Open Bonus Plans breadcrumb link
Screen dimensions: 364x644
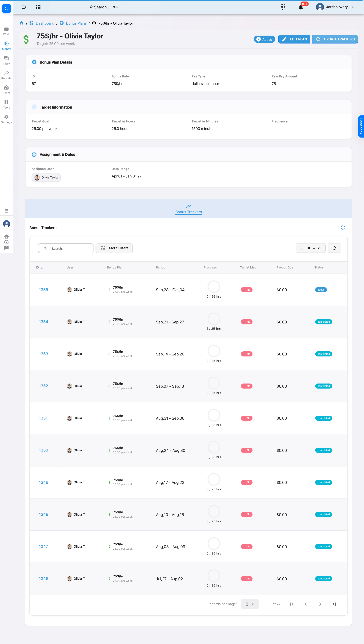(76, 23)
